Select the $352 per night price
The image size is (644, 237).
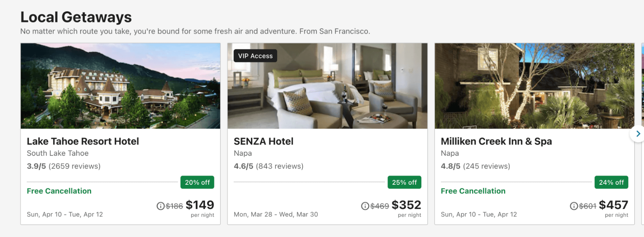(406, 205)
